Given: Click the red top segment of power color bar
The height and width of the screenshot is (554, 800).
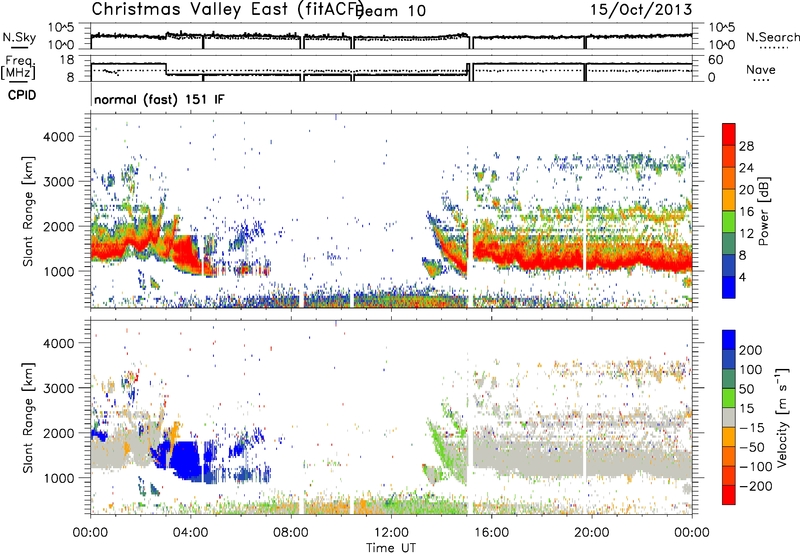Looking at the screenshot, I should point(729,135).
